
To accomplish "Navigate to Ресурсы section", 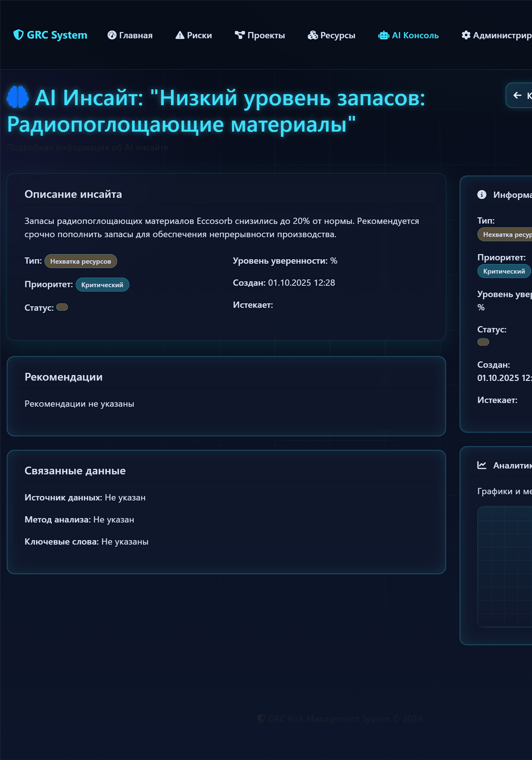I will coord(331,35).
